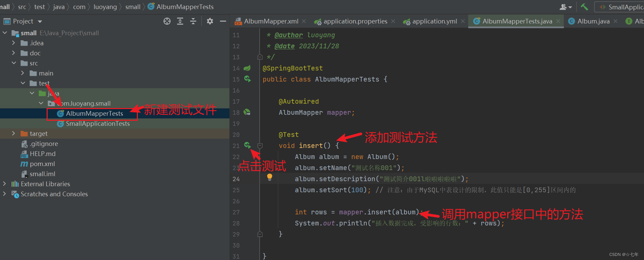This screenshot has width=644, height=260.
Task: Open Project panel settings gear
Action: point(210,21)
